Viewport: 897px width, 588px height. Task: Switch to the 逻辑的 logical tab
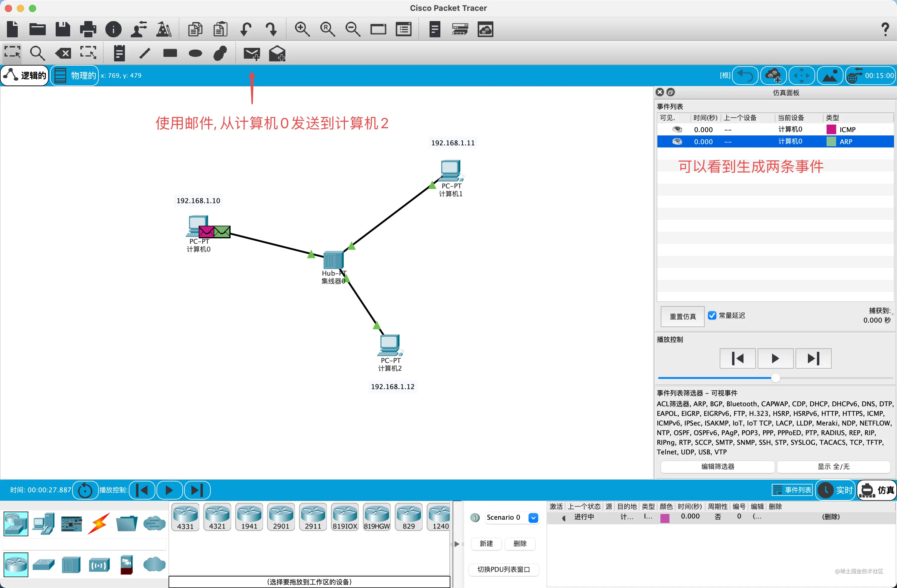(x=25, y=75)
